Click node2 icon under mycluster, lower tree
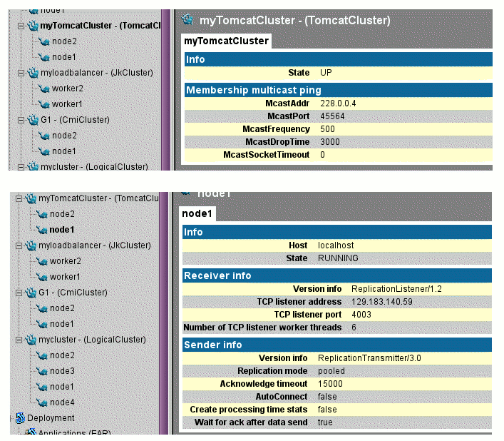This screenshot has height=441, width=504. pos(42,355)
